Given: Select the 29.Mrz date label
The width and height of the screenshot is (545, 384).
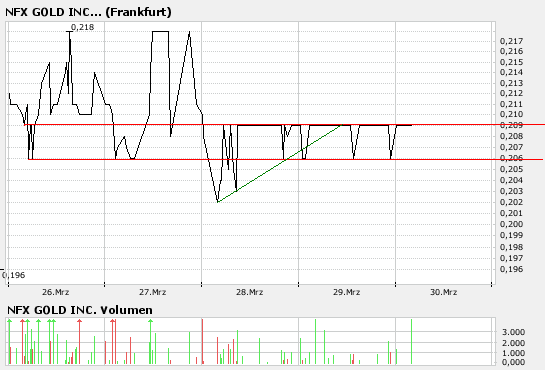Looking at the screenshot, I should (x=347, y=292).
